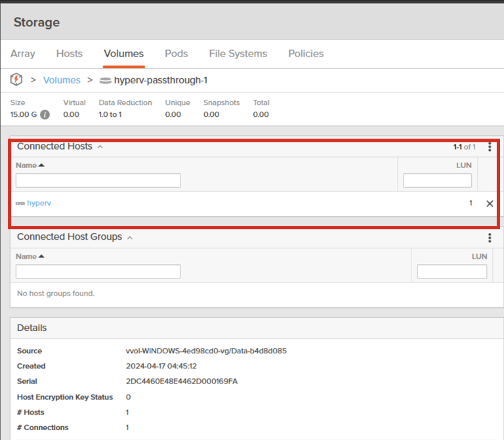
Task: Click the Size info icon
Action: coord(45,114)
